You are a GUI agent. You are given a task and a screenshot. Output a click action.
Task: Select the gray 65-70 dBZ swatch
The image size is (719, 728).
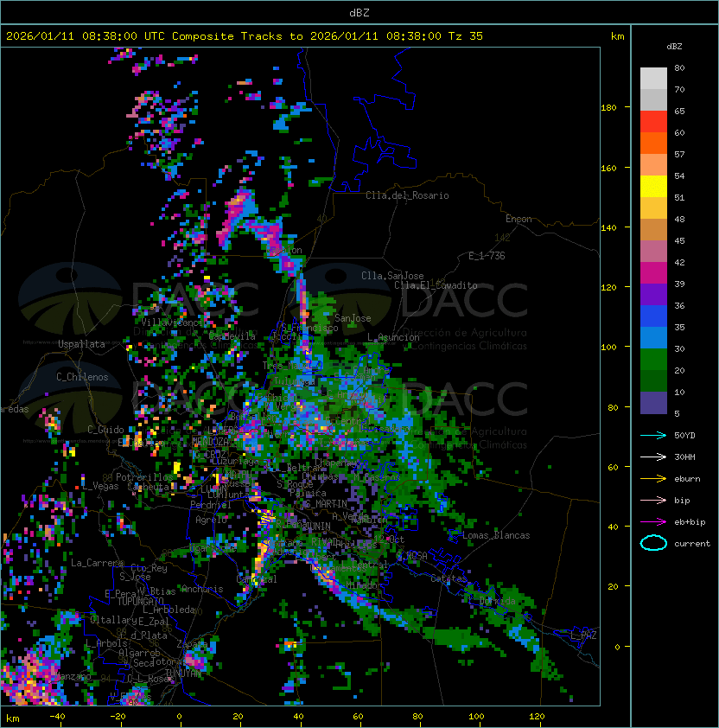(x=653, y=99)
